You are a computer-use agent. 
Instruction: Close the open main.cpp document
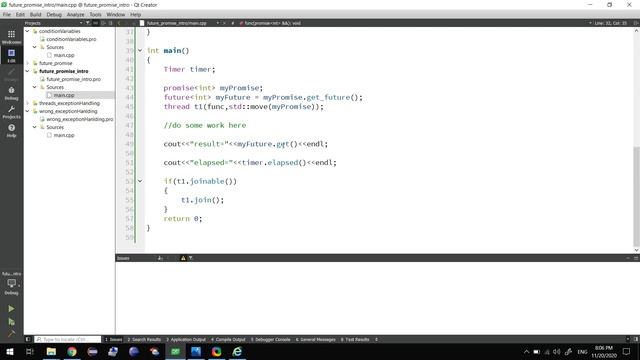[224, 23]
